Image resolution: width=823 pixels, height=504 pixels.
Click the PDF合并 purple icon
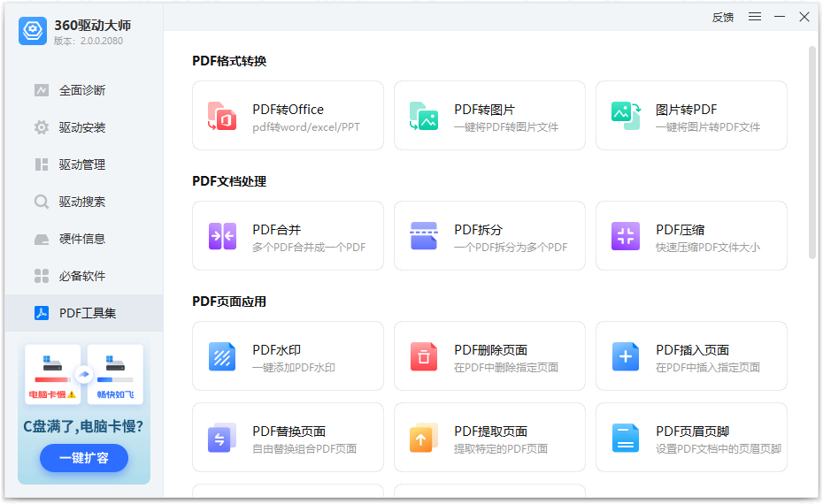point(222,236)
